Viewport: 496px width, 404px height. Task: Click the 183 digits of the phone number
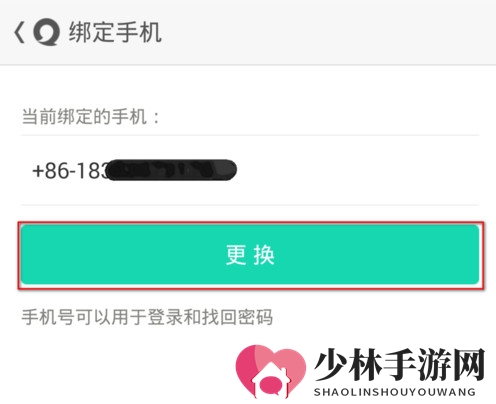pos(90,171)
